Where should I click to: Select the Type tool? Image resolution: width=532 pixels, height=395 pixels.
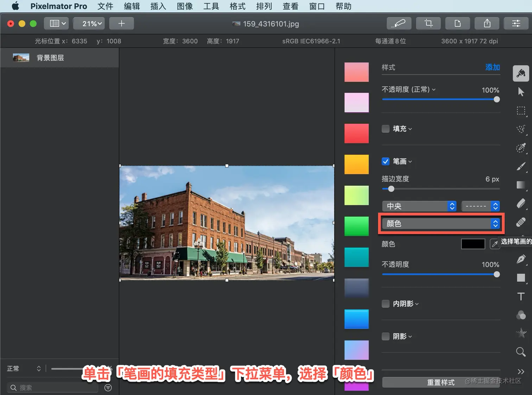521,297
